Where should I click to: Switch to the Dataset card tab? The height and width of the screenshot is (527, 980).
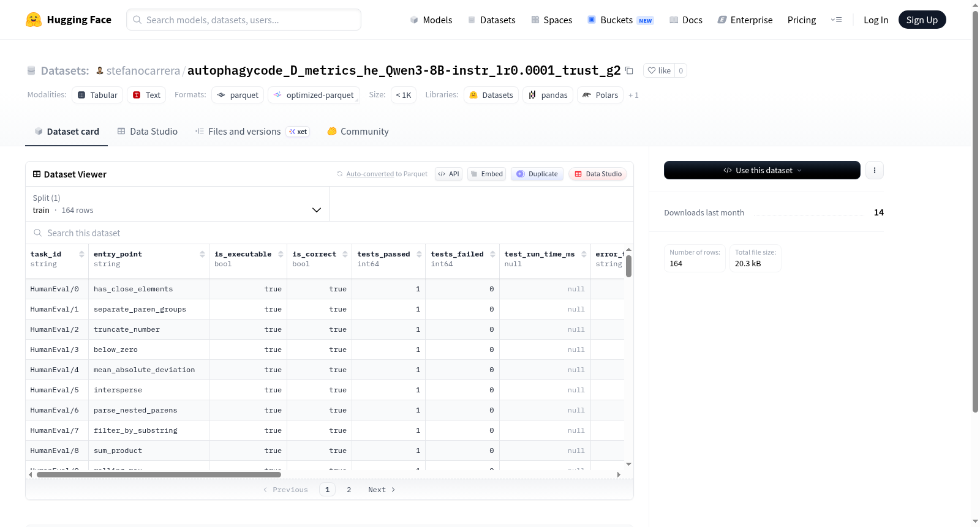[67, 131]
